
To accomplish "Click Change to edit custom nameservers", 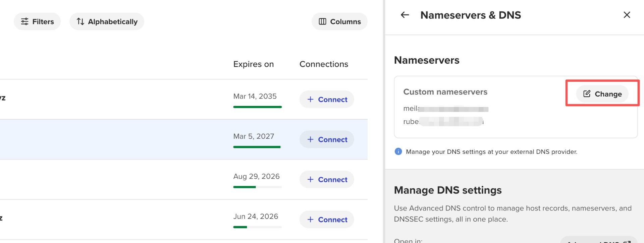I will pyautogui.click(x=602, y=94).
